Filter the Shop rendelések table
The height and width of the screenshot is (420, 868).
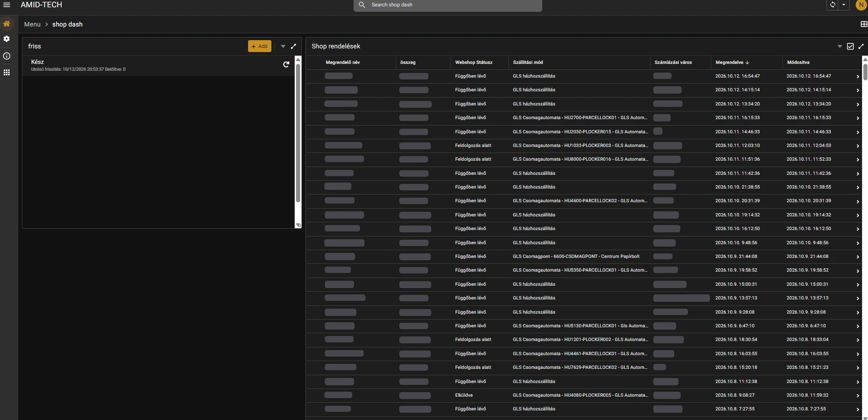coord(840,46)
